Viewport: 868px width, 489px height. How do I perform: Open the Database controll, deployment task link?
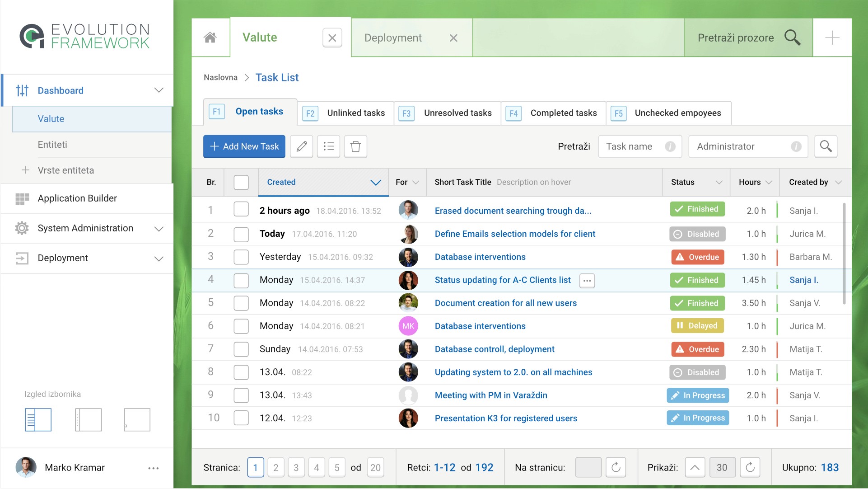click(495, 349)
